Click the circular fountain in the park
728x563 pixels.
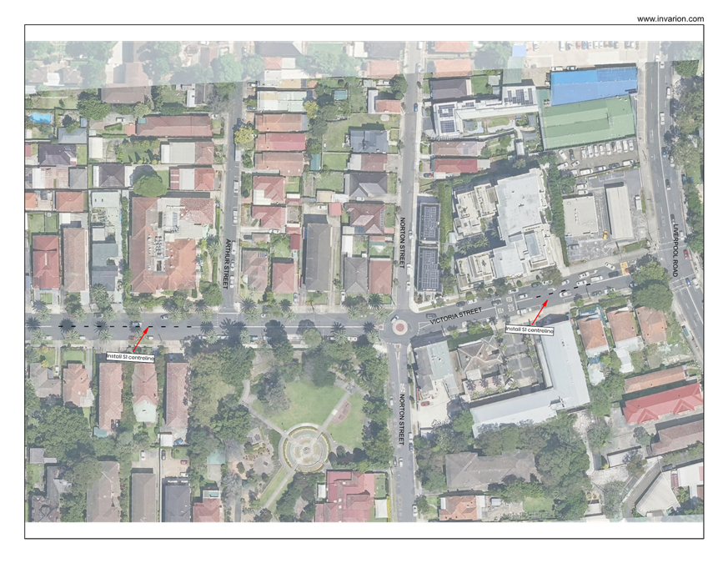click(x=305, y=450)
